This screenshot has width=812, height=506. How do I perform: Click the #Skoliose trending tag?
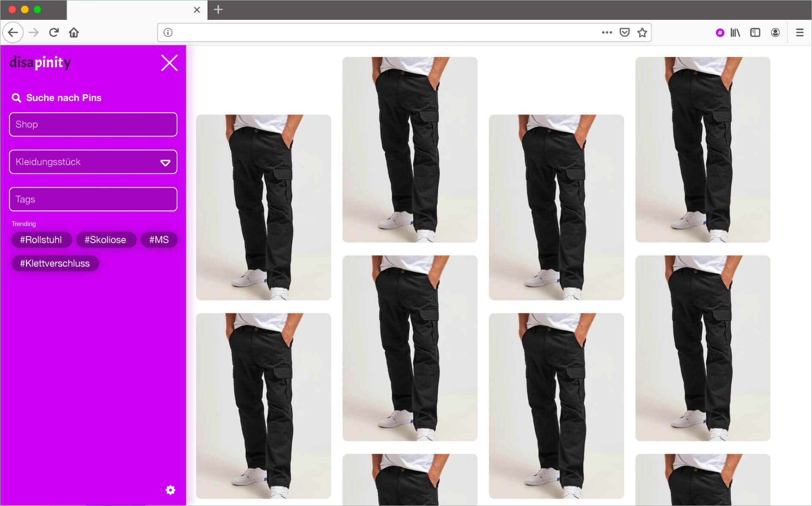click(106, 240)
